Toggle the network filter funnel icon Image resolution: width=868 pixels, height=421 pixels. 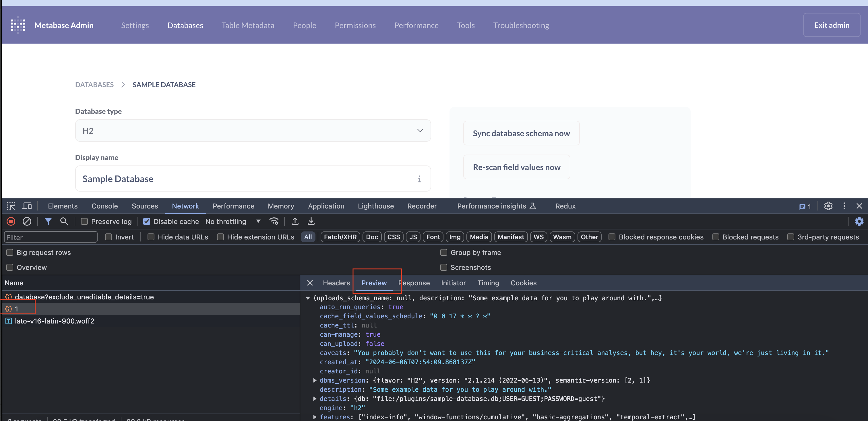[48, 221]
